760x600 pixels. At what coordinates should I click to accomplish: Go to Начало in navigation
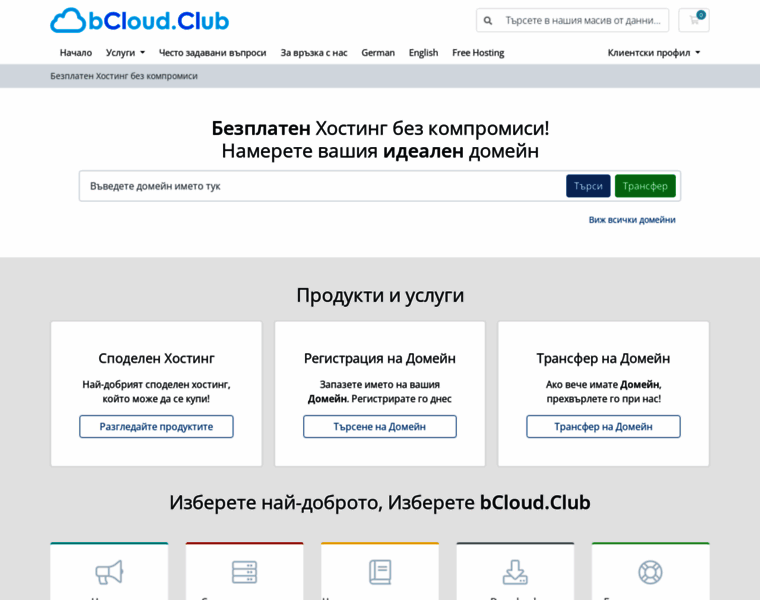click(x=76, y=53)
